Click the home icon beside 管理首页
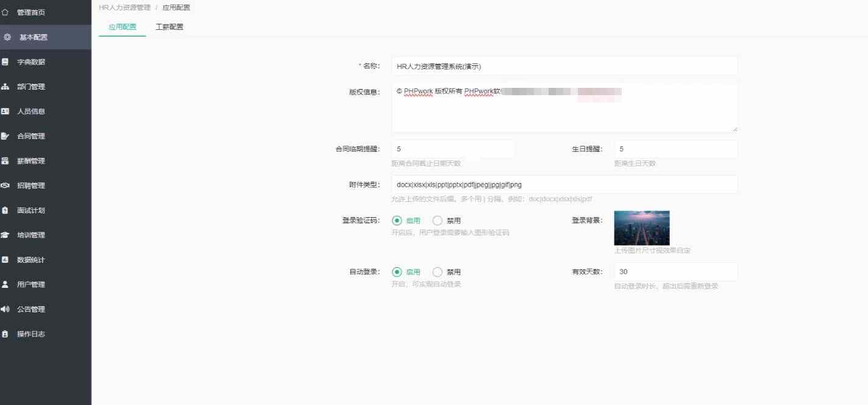868x405 pixels. pyautogui.click(x=5, y=12)
